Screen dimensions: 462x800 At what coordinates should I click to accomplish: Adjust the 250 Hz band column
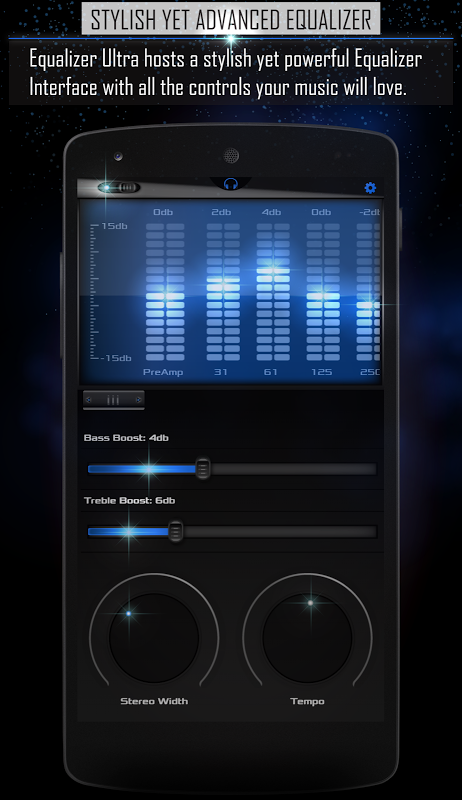pyautogui.click(x=368, y=292)
